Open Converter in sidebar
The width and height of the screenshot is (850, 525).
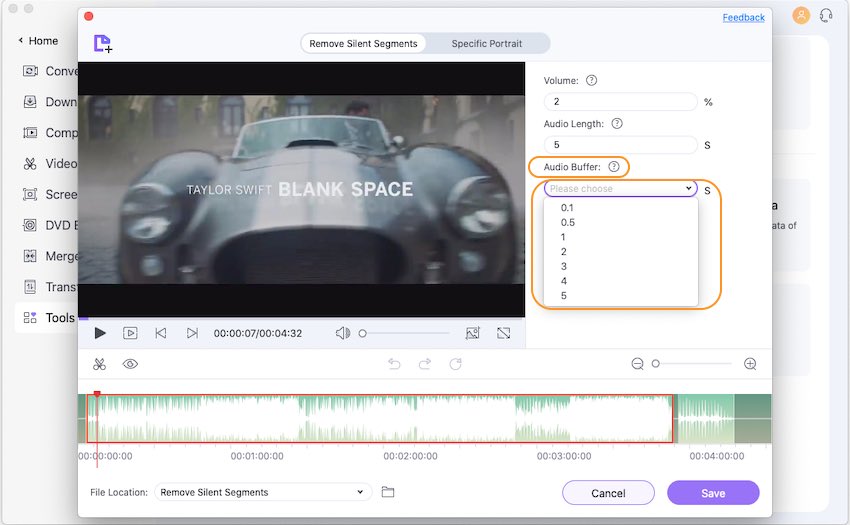point(50,71)
